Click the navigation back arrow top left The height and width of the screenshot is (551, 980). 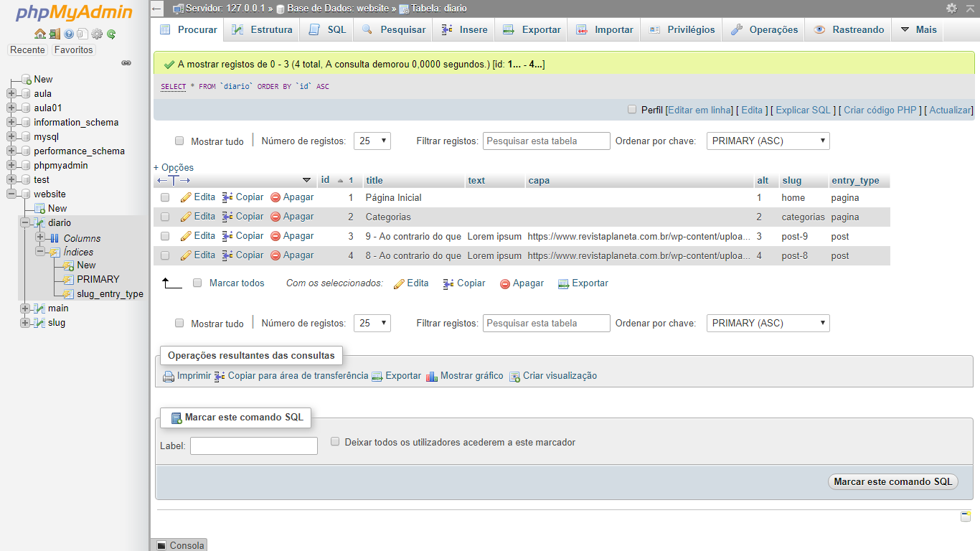pyautogui.click(x=157, y=9)
